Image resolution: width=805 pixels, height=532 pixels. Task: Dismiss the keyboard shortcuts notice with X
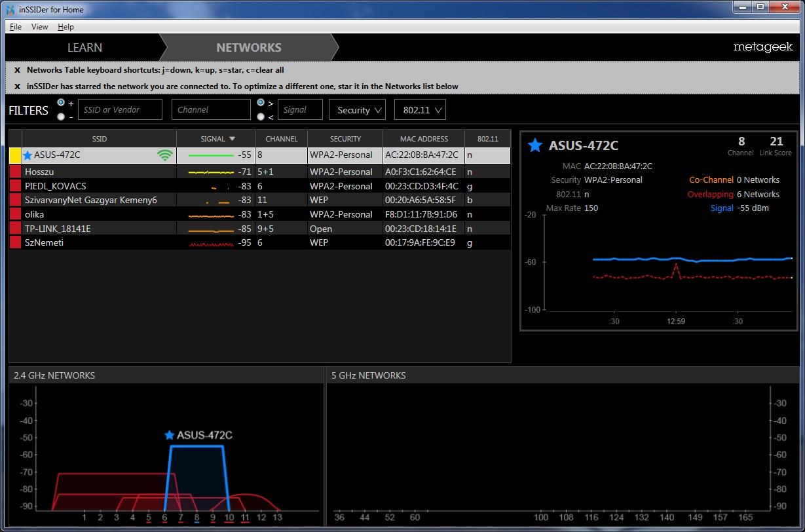[18, 70]
